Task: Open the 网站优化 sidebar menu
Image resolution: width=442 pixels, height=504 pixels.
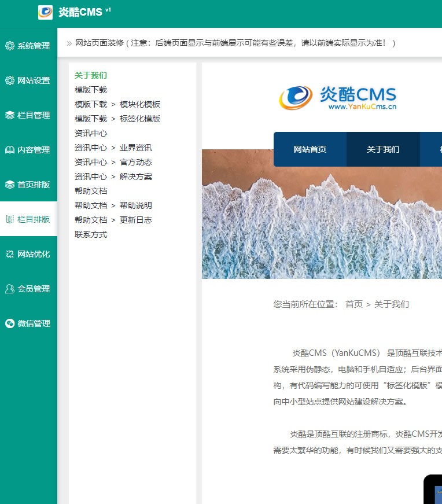Action: coord(28,254)
